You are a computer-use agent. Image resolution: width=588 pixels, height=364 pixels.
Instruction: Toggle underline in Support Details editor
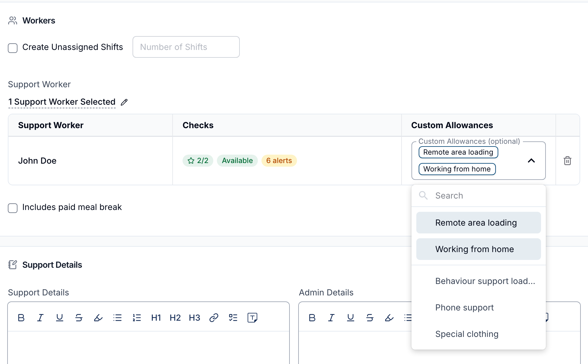click(60, 318)
